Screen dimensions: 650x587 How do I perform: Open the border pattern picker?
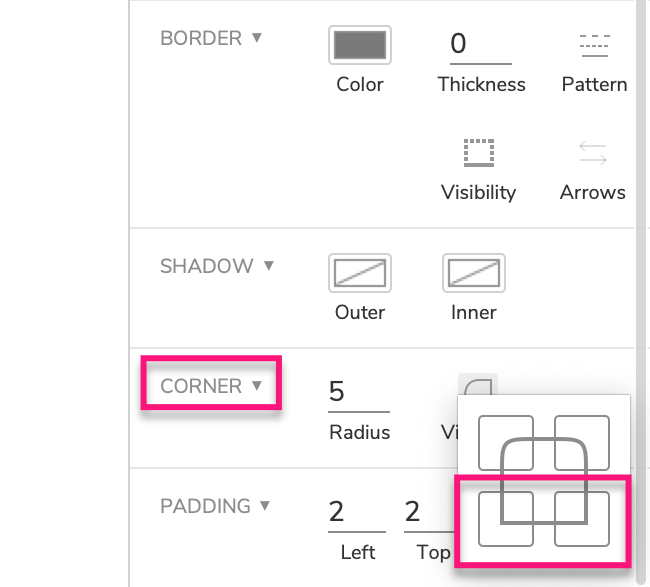tap(594, 45)
